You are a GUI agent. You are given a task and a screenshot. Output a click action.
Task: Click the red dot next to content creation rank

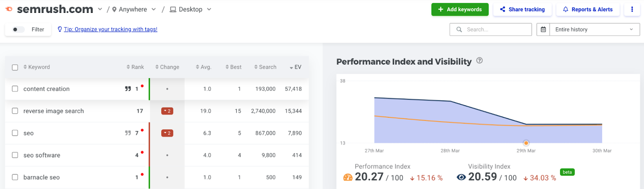[142, 86]
